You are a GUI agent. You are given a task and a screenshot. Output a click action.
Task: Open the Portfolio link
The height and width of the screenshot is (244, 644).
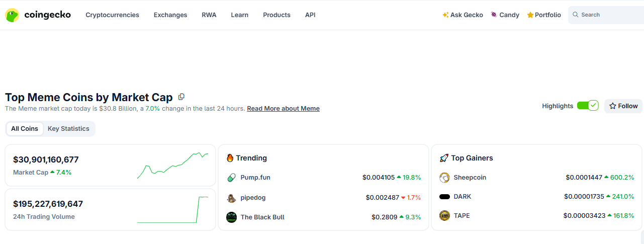tap(544, 15)
